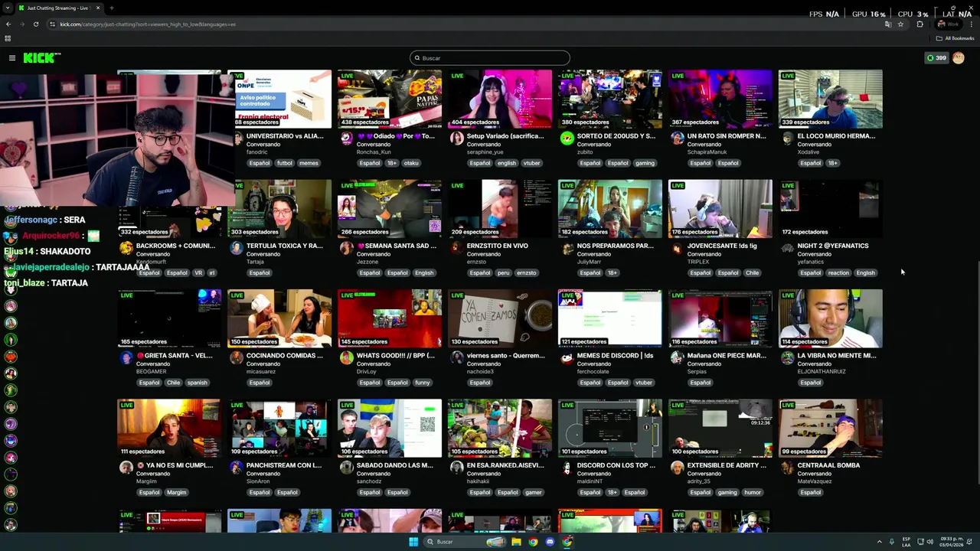Select the humor tag under adrity_35
The image size is (980, 551).
[x=753, y=492]
